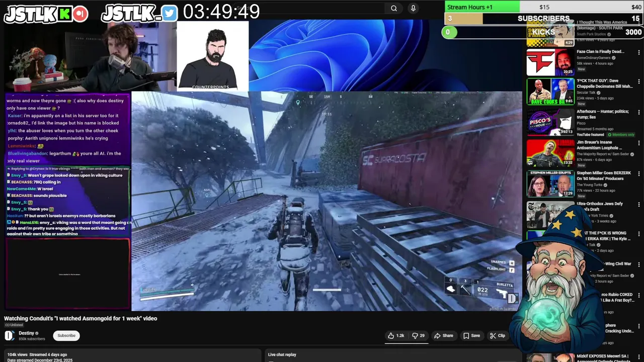Click the video title 'Watching Conduit's...'
The image size is (644, 362).
80,318
